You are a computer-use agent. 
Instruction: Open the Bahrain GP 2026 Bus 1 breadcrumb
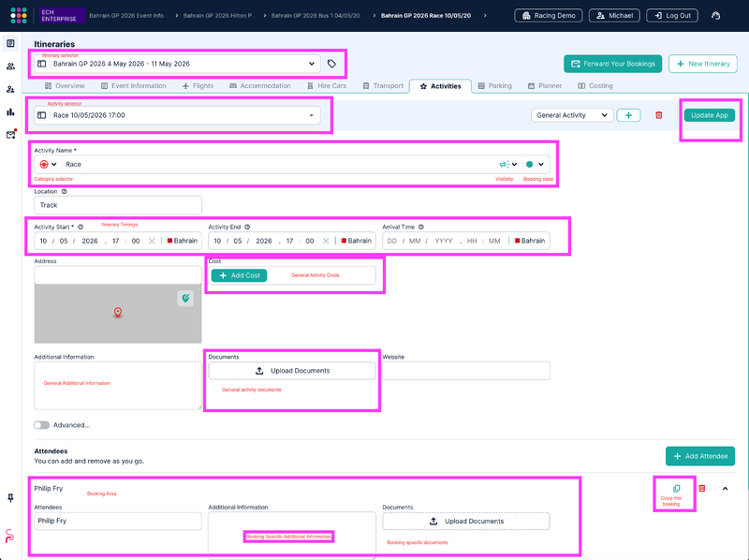point(316,15)
